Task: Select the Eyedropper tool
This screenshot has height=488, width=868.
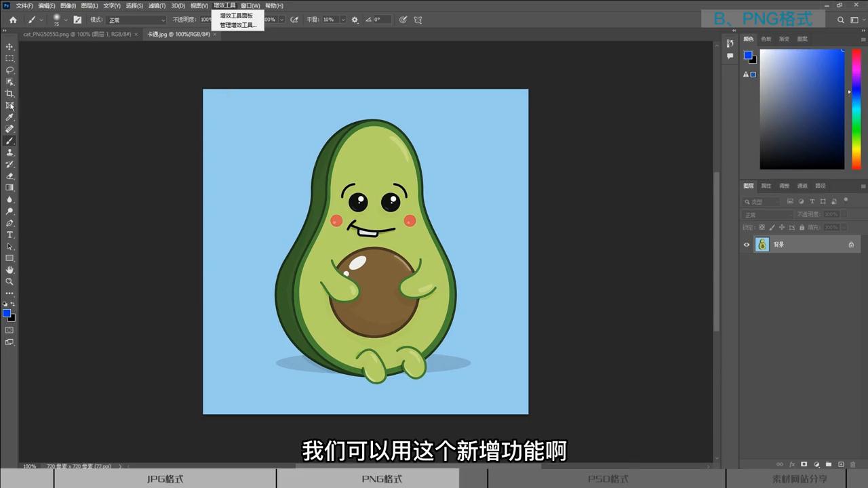Action: pyautogui.click(x=9, y=117)
